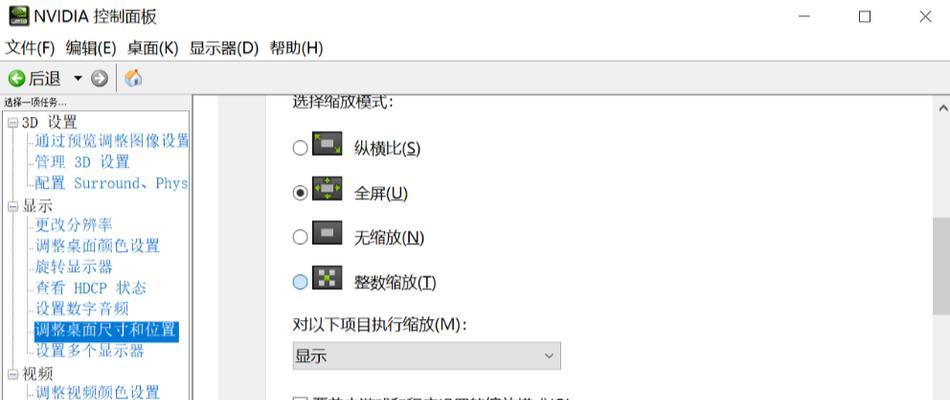Click the 无缩放 no scaling icon
The width and height of the screenshot is (950, 400).
327,233
